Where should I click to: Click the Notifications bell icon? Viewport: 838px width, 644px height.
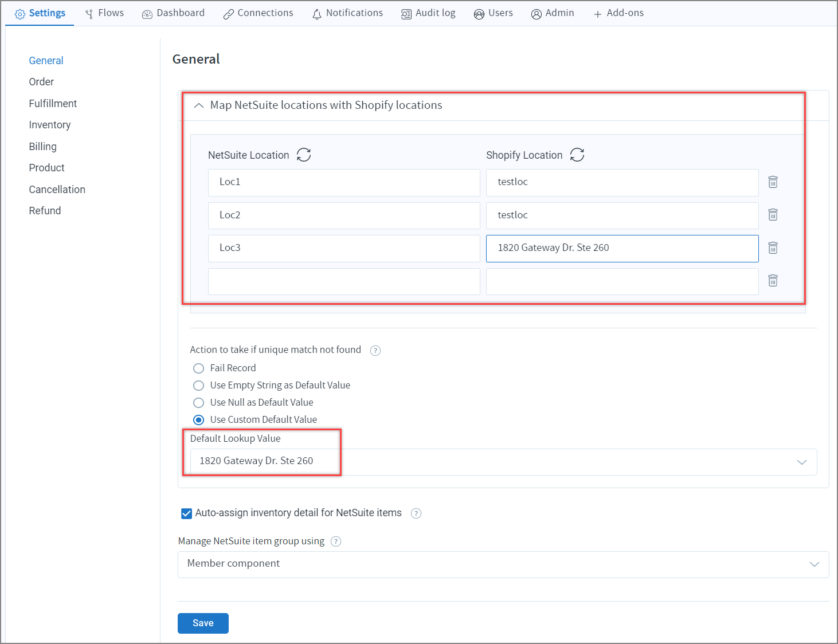point(317,14)
